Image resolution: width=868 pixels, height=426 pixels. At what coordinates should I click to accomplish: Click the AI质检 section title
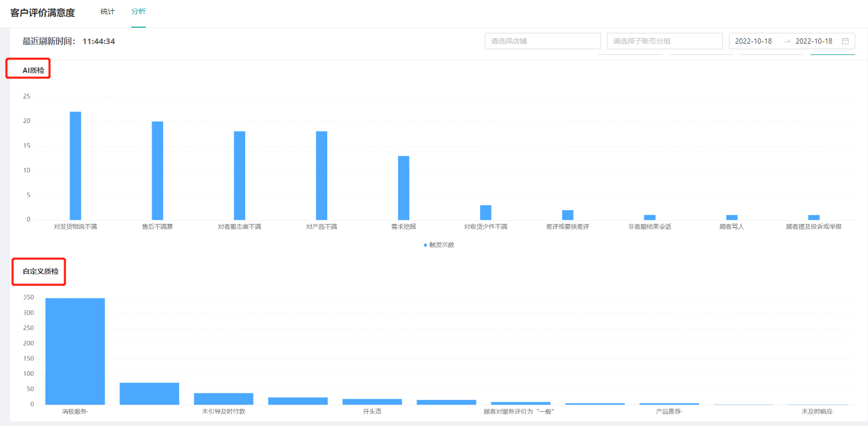tap(33, 70)
